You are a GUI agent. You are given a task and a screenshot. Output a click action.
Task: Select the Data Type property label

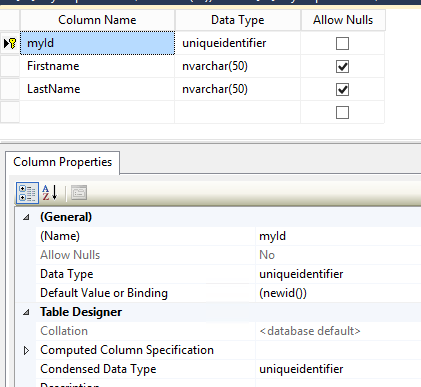pyautogui.click(x=67, y=274)
